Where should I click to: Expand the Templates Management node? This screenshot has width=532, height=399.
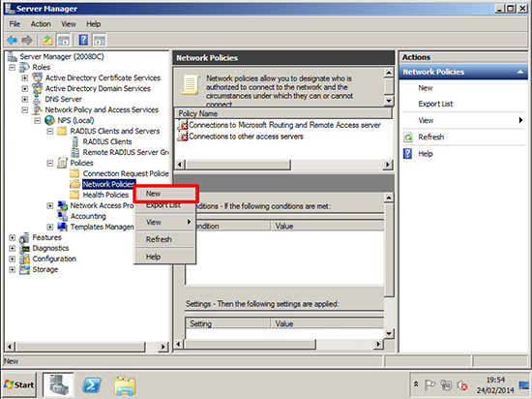click(50, 227)
